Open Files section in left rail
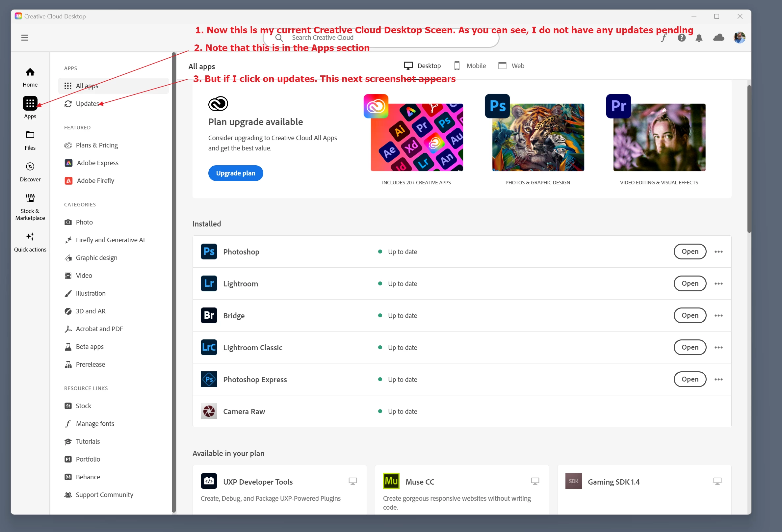 (30, 140)
